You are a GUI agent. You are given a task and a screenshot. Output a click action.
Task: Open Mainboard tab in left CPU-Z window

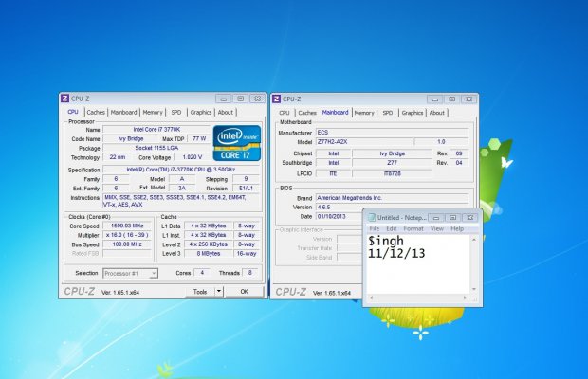(123, 112)
